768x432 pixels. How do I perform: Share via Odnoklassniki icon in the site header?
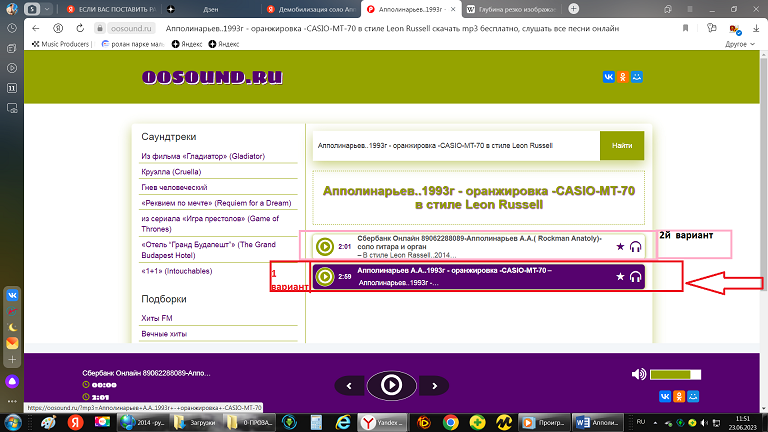623,77
